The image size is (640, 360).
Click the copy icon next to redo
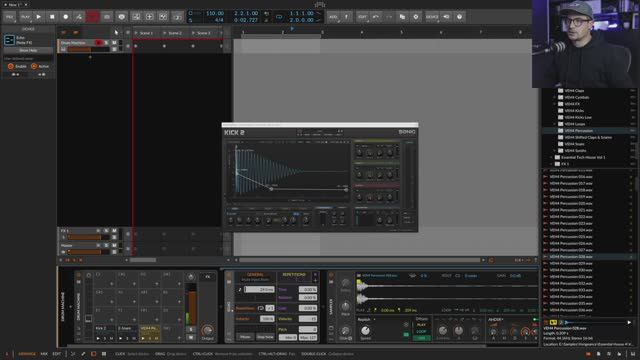click(402, 17)
